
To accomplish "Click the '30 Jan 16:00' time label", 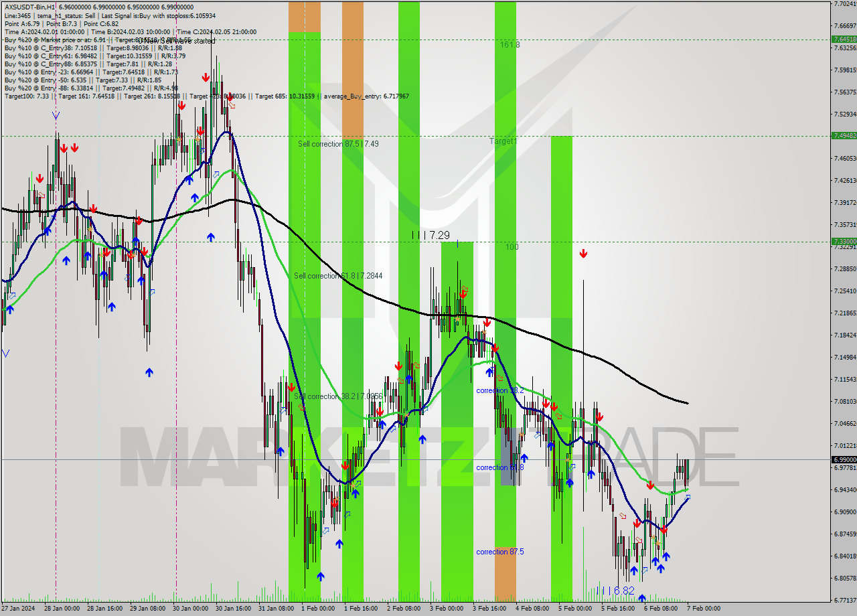I will (x=232, y=609).
